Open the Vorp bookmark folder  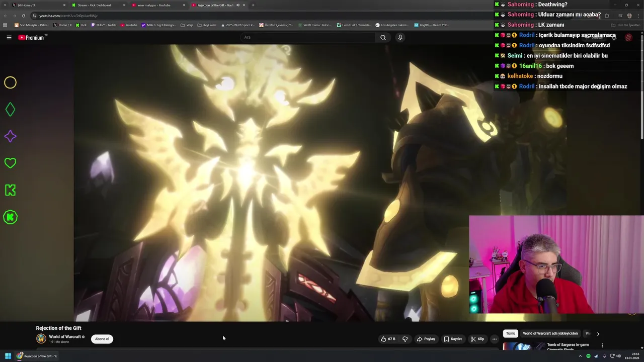[x=187, y=25]
